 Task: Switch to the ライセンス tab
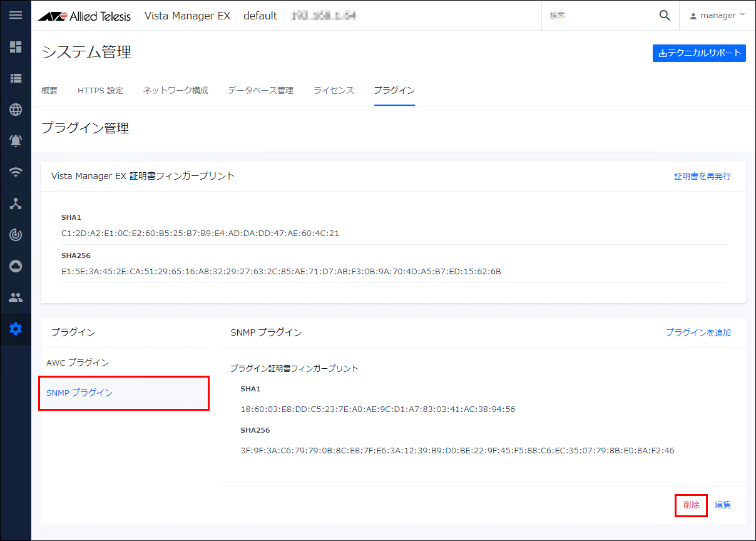[334, 91]
